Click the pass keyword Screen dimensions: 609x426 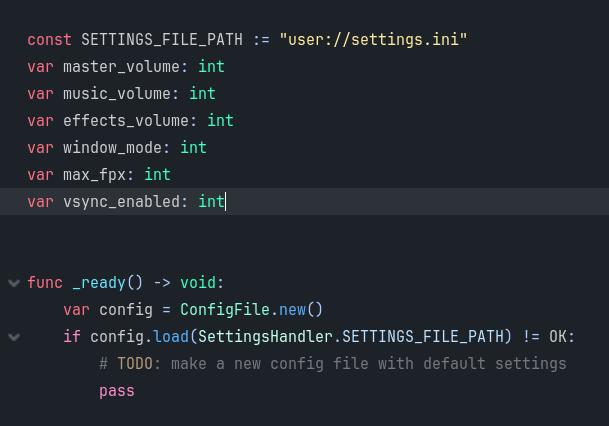[117, 391]
